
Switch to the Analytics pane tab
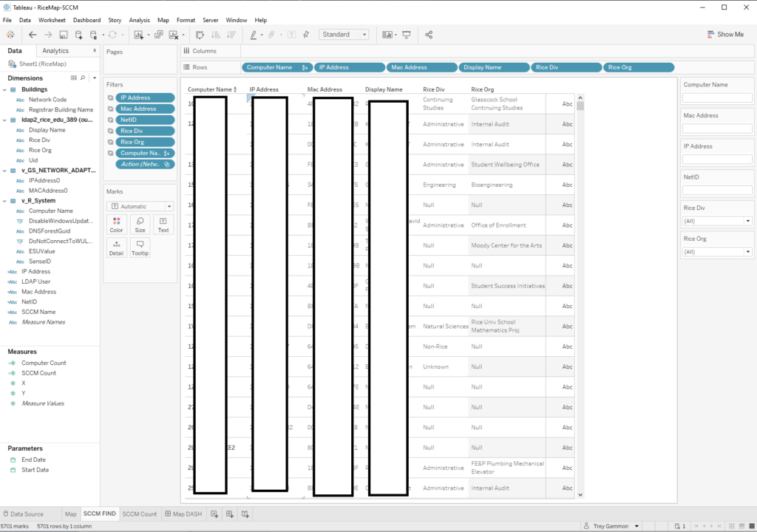55,51
